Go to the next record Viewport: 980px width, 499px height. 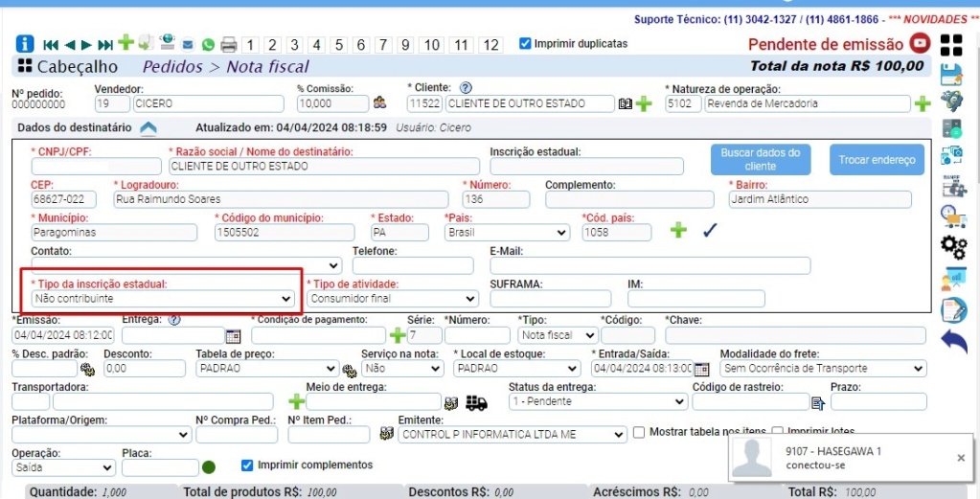point(86,44)
